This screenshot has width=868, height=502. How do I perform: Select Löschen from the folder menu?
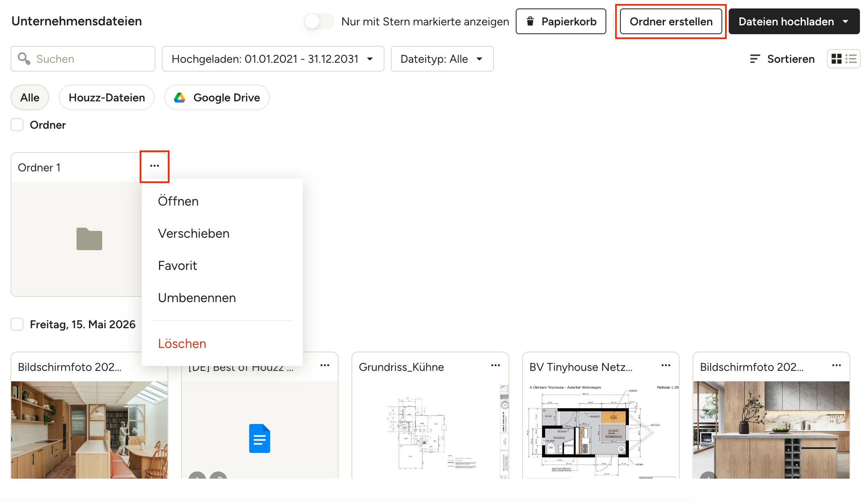click(x=182, y=344)
